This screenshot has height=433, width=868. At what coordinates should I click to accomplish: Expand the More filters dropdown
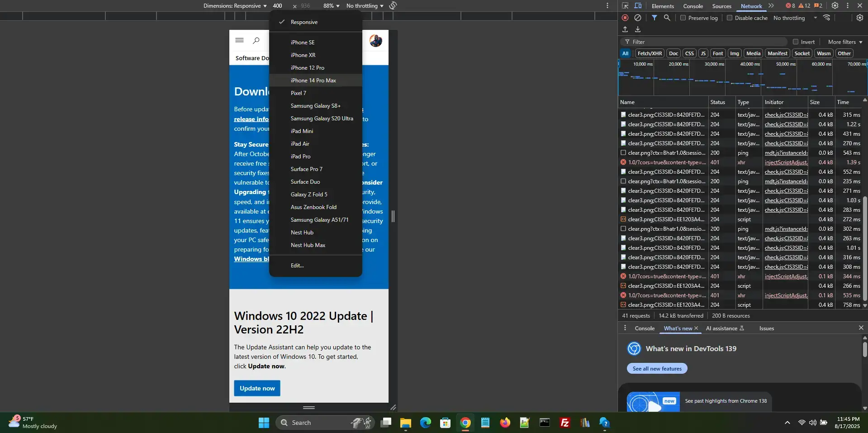click(845, 42)
